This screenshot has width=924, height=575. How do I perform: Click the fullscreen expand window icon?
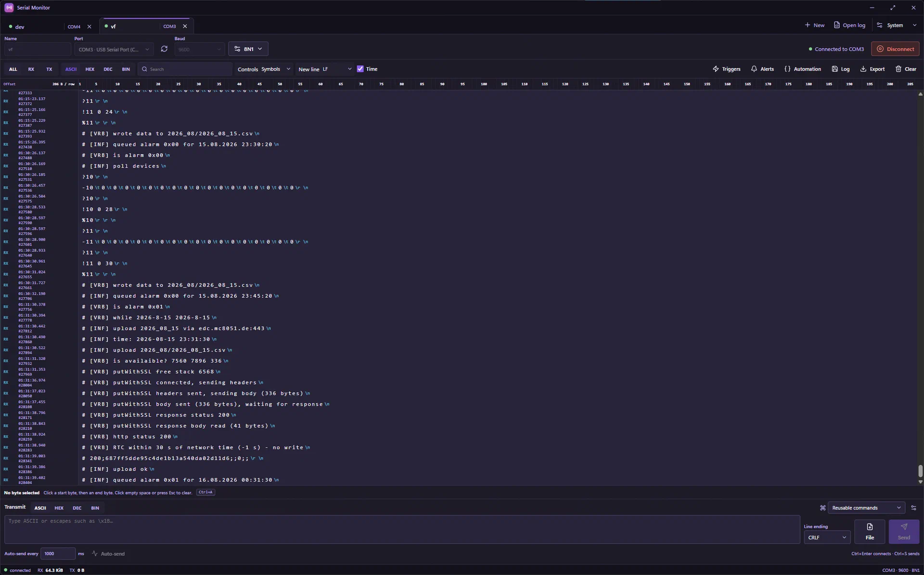pos(893,8)
